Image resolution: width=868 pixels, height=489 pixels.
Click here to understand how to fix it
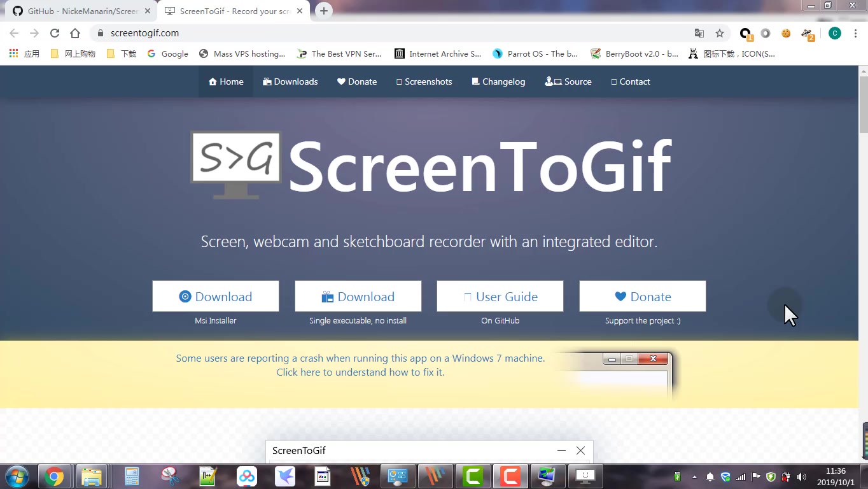[x=360, y=372]
